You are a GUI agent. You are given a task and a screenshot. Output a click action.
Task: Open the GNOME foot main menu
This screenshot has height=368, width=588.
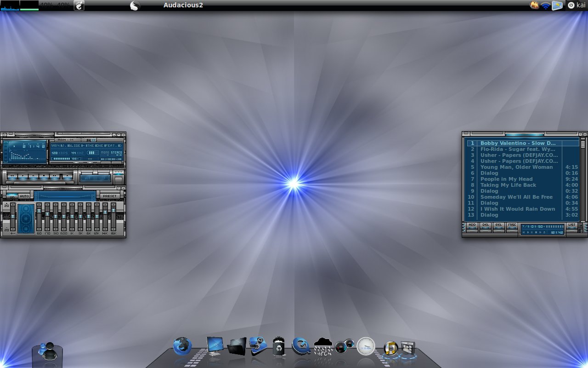[79, 6]
